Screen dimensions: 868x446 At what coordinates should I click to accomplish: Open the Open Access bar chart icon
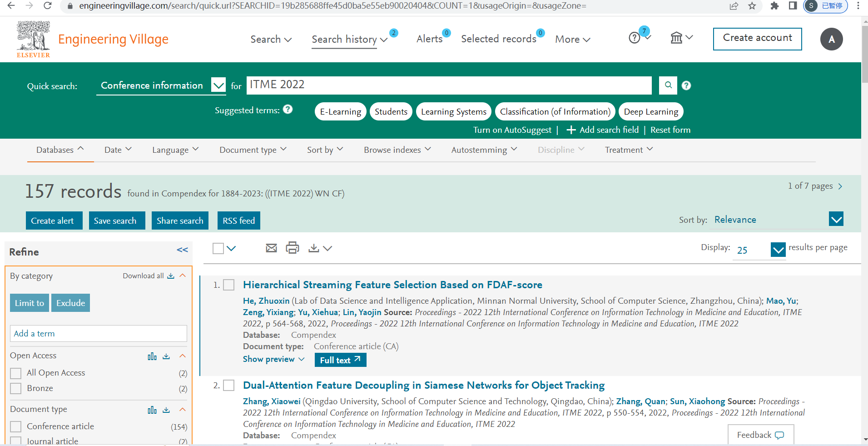[152, 356]
